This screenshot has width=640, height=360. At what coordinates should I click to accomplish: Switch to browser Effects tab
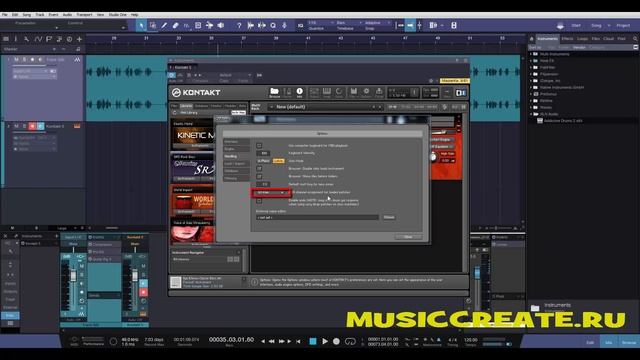click(x=567, y=39)
